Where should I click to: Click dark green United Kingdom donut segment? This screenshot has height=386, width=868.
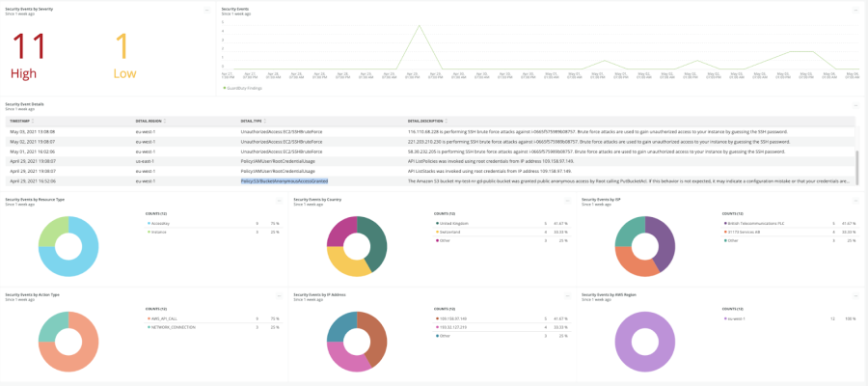(376, 238)
